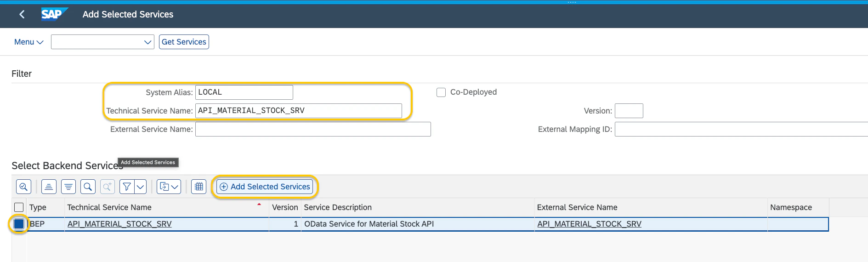Open the command field combo box
868x262 pixels.
click(102, 42)
